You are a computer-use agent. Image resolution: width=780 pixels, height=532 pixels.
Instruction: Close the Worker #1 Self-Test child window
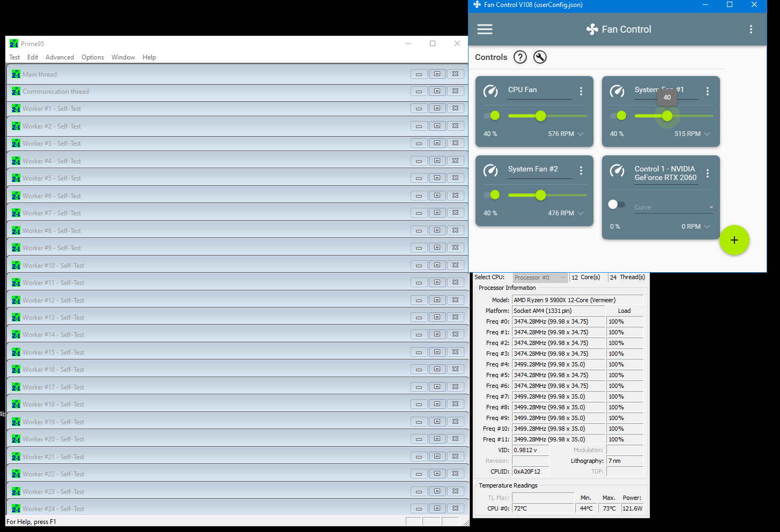point(455,108)
